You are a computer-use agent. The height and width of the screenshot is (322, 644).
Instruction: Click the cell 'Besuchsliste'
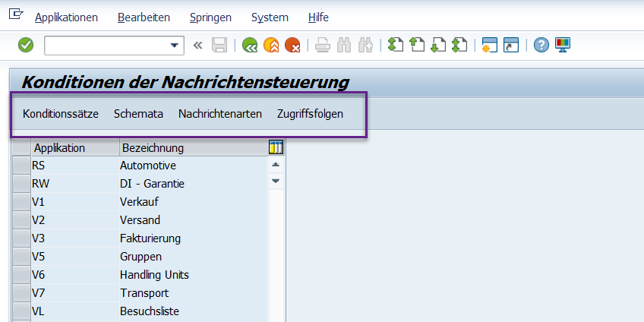(x=194, y=311)
